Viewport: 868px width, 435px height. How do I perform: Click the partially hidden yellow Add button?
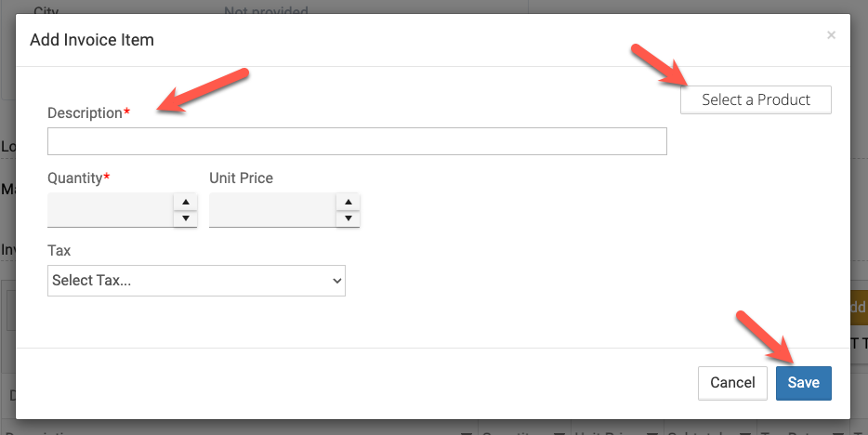pos(859,307)
